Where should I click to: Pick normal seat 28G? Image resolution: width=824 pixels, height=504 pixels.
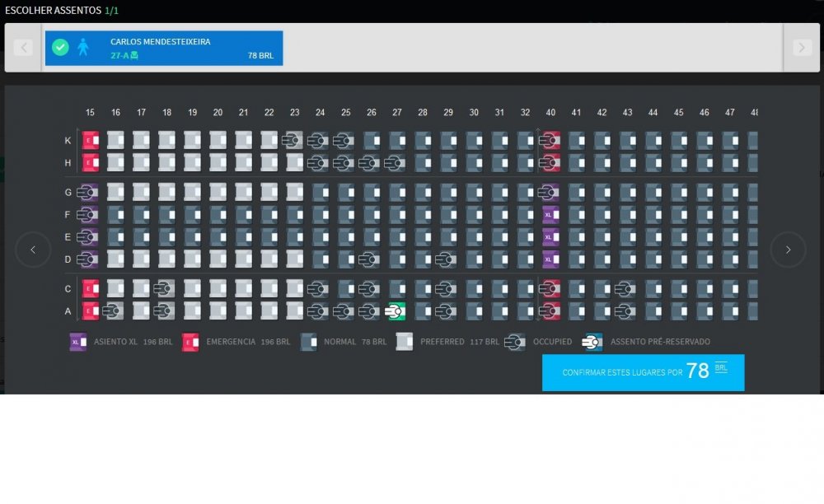423,193
